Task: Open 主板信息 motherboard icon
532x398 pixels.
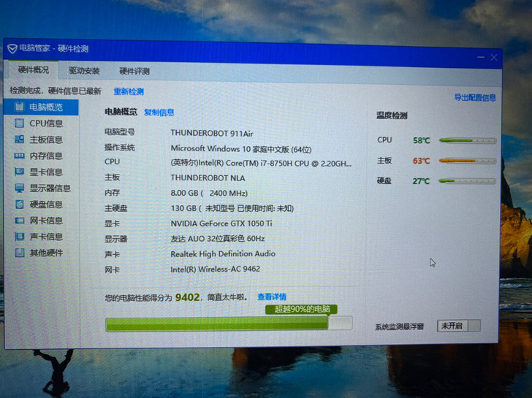Action: tap(19, 139)
